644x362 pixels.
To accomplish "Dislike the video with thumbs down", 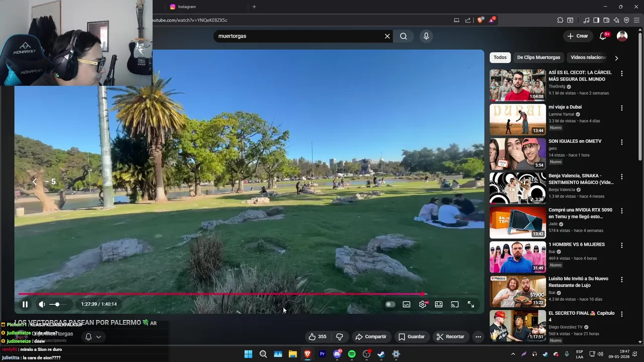I will click(340, 337).
